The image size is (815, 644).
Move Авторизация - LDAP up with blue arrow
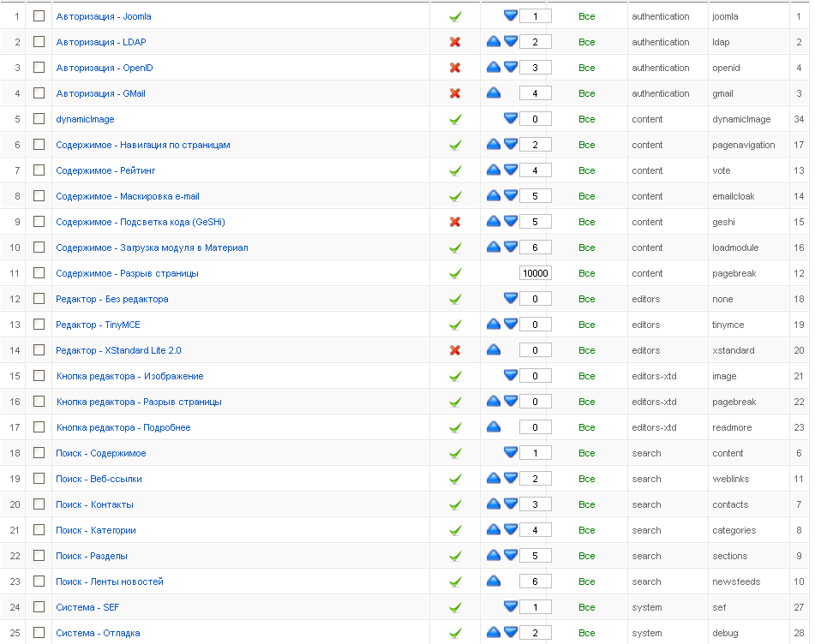(494, 41)
